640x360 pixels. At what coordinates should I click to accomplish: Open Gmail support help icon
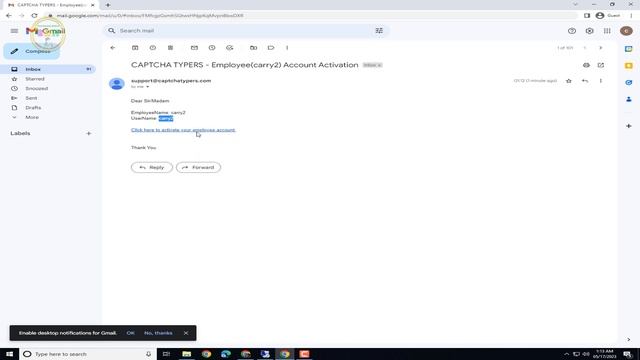(x=572, y=31)
